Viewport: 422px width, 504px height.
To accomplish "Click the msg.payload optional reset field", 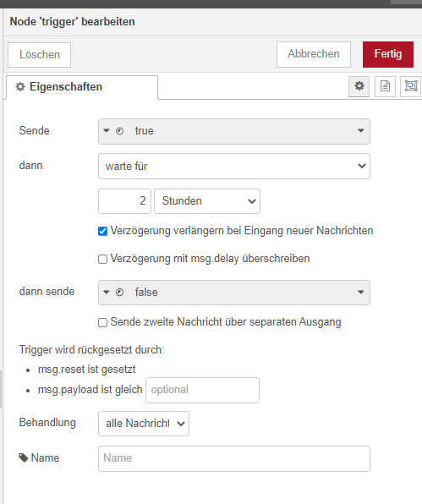I will pos(202,390).
